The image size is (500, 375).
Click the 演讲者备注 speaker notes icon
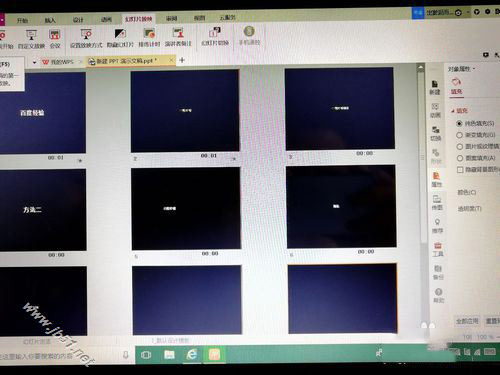(x=178, y=33)
